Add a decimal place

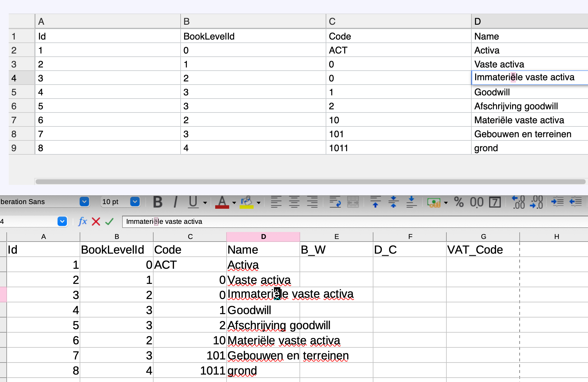coord(518,202)
